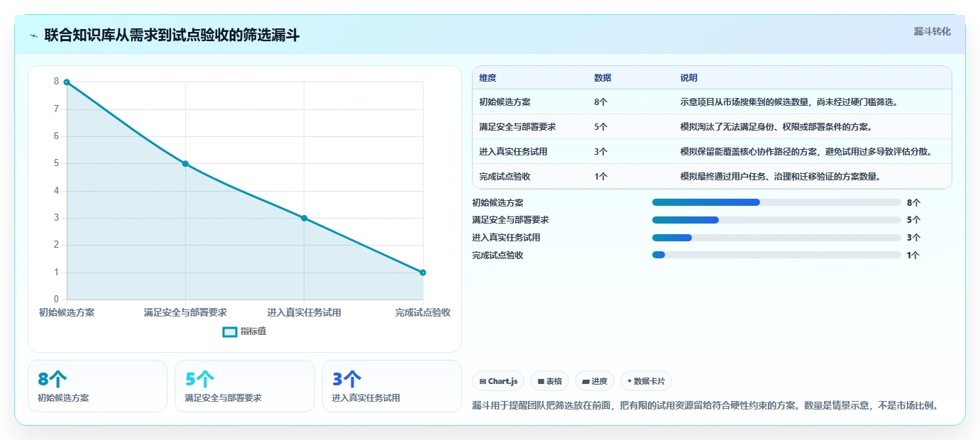The image size is (980, 440).
Task: Click the title 联合知识库从需求到试点验收的筛选漏斗
Action: (172, 35)
